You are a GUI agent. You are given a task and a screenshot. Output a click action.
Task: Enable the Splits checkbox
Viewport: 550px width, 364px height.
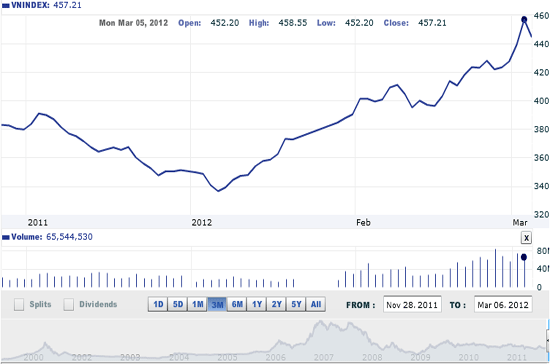point(19,304)
